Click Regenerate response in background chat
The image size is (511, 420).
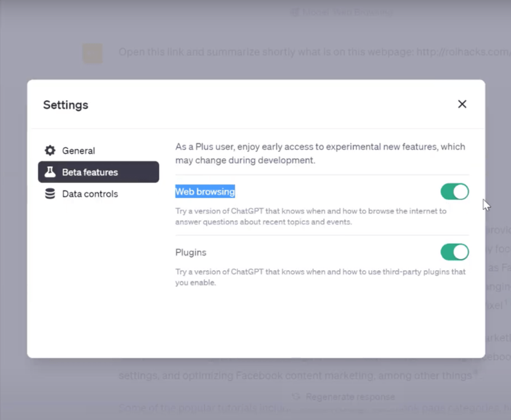pos(344,397)
